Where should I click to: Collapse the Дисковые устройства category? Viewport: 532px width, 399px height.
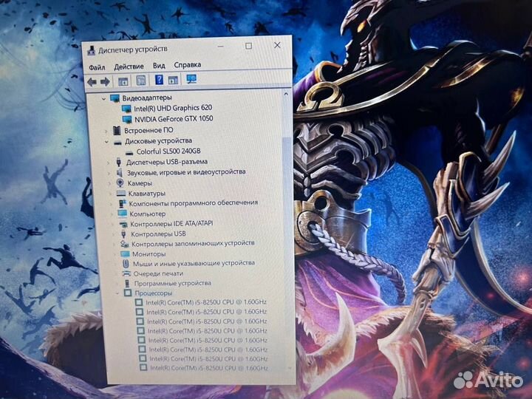click(106, 142)
